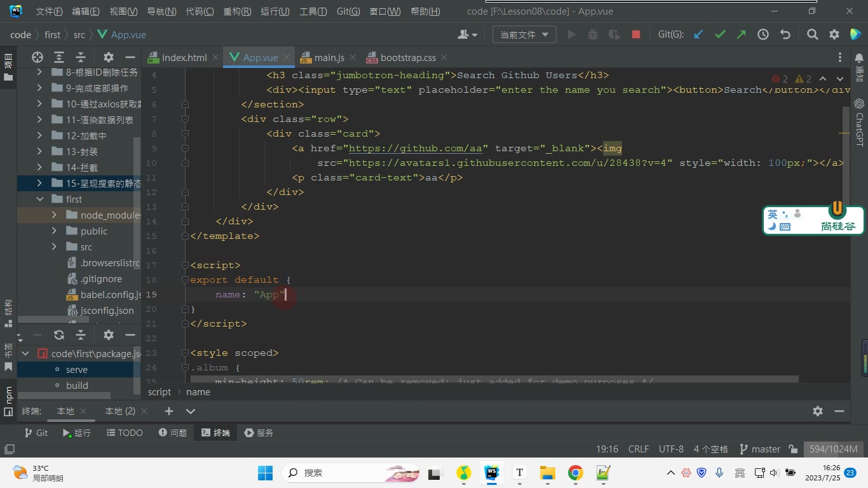Screen dimensions: 868x488
Task: Open the 重构(R) menu
Action: [x=237, y=11]
